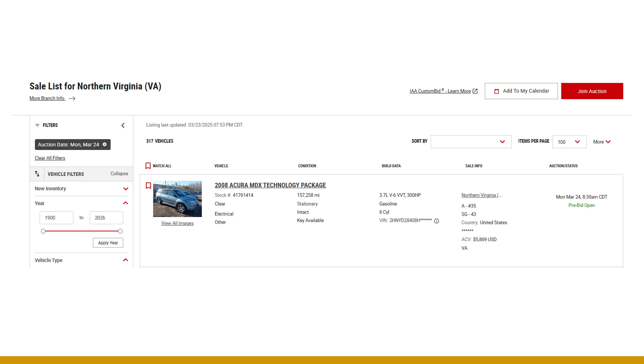Image resolution: width=644 pixels, height=364 pixels.
Task: Click the filters funnel icon
Action: click(x=37, y=125)
